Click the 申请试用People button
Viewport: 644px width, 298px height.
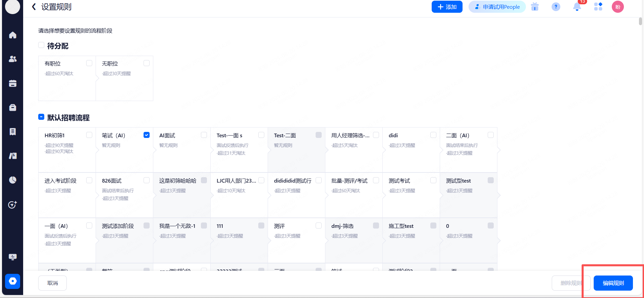(x=497, y=7)
